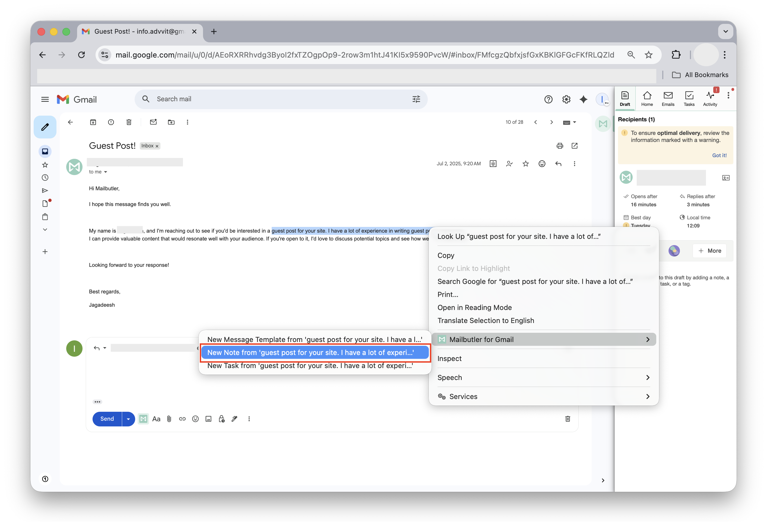Image resolution: width=767 pixels, height=532 pixels.
Task: Click attach files paperclip icon
Action: (169, 419)
